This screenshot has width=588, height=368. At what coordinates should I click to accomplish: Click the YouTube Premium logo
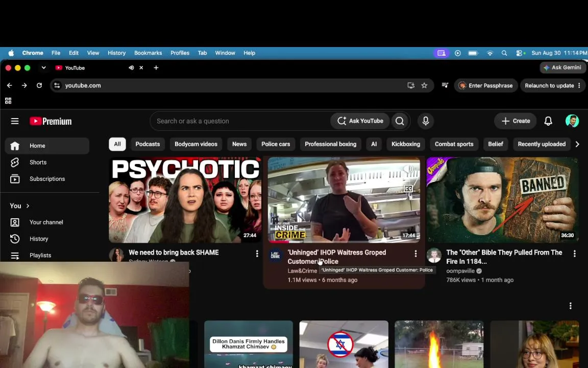(x=51, y=121)
